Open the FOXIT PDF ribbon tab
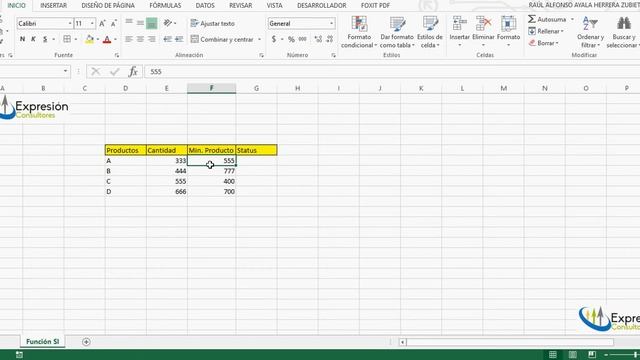This screenshot has width=640, height=360. (x=375, y=5)
